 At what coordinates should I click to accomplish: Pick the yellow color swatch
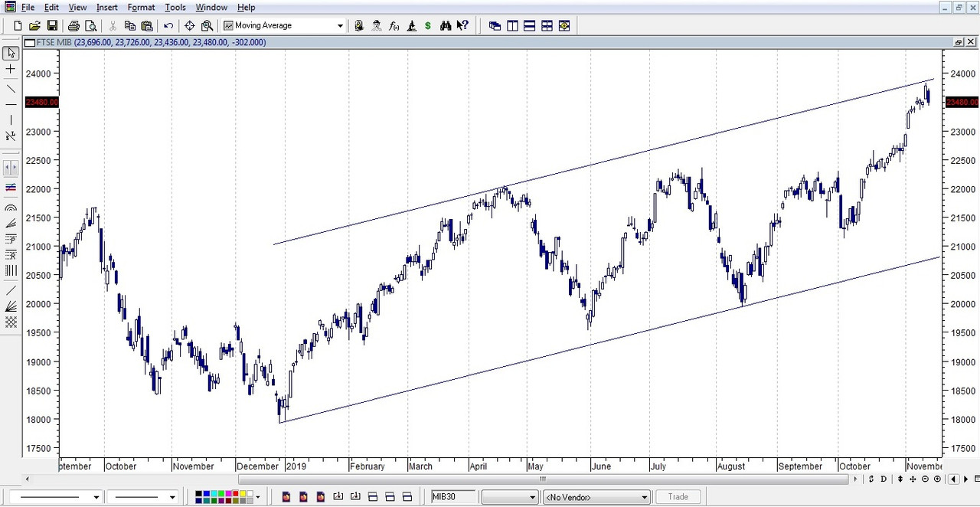[242, 494]
